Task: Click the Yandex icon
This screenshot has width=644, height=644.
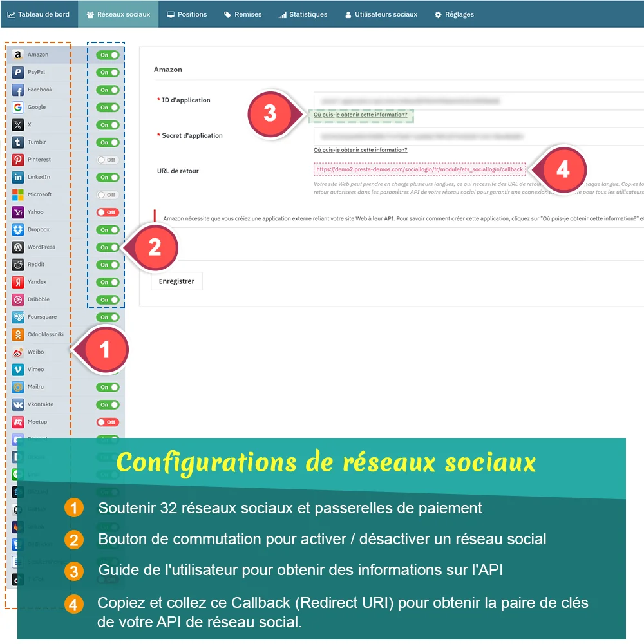Action: click(x=17, y=282)
